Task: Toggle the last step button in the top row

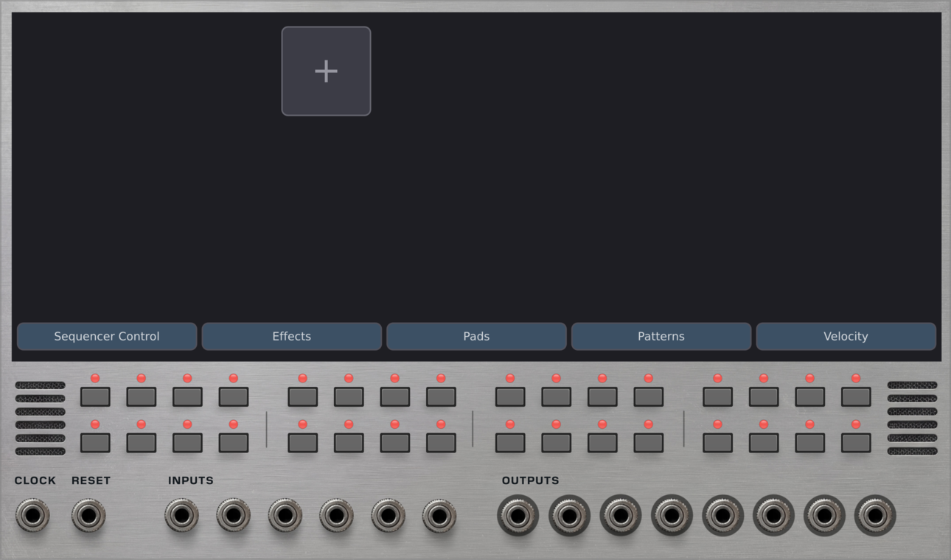Action: point(855,396)
